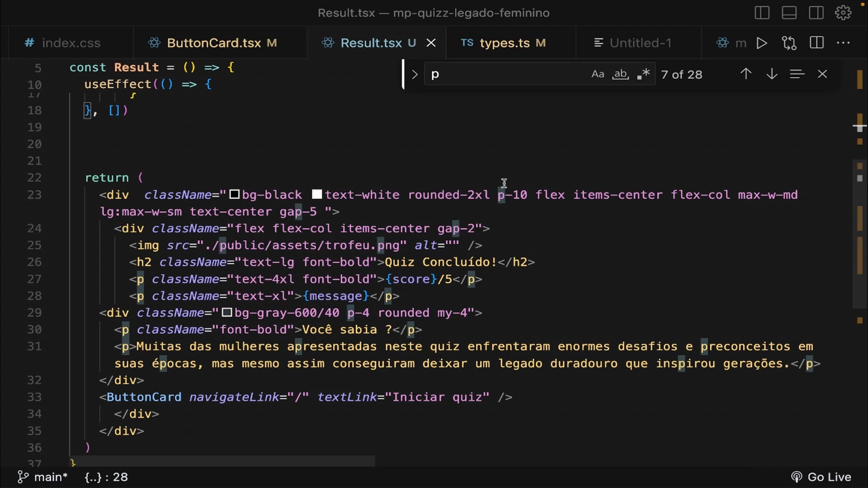Click 'Quiz Concluído!' text on line 26

pos(441,262)
